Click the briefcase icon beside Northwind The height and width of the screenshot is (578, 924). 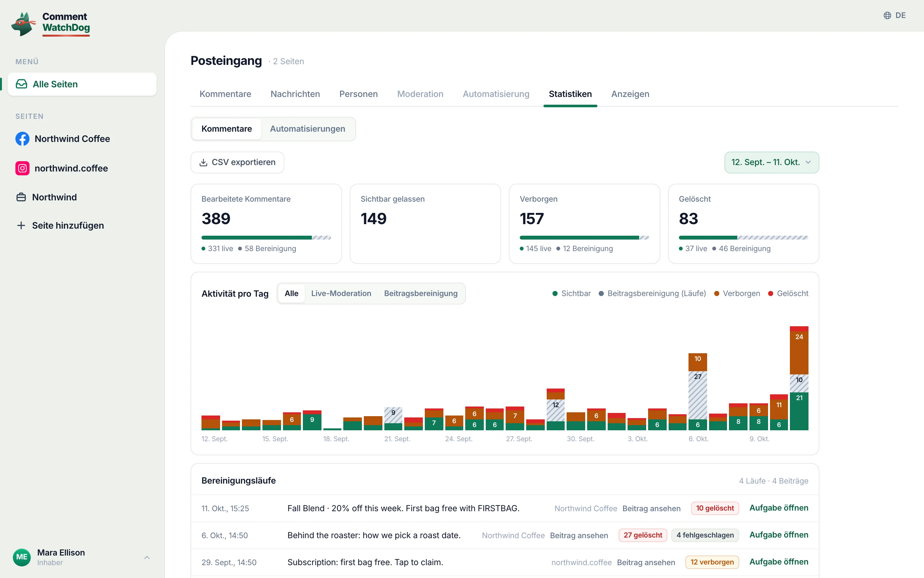(x=21, y=197)
